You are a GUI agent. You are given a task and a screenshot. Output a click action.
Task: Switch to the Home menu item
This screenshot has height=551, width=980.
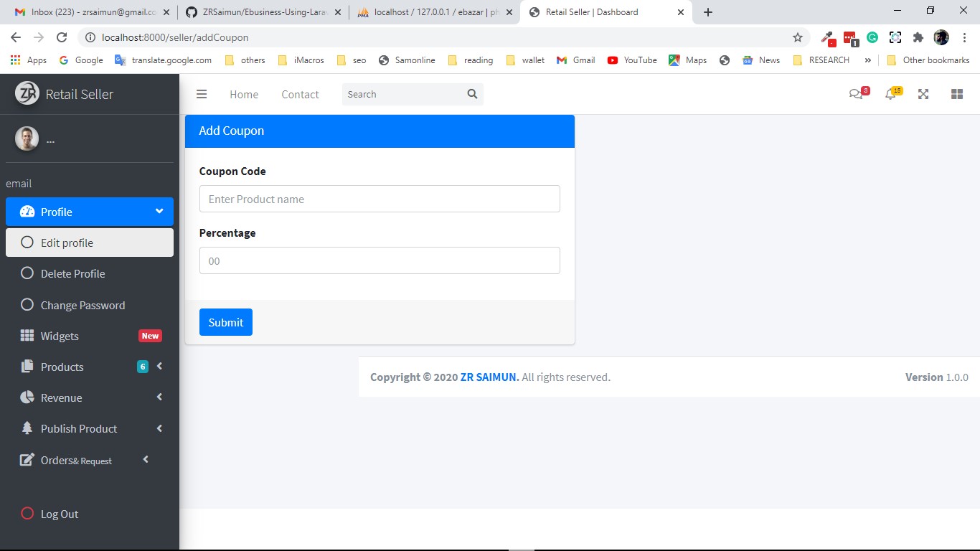pyautogui.click(x=243, y=94)
